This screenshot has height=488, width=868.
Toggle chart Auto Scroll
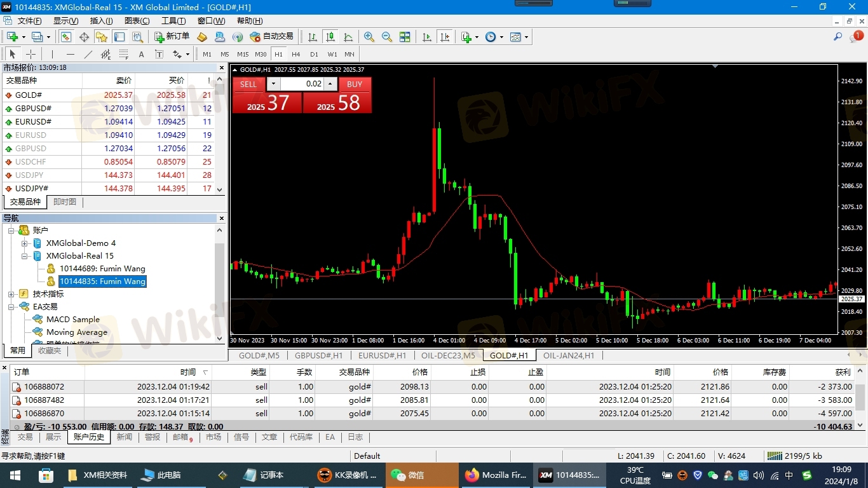[427, 37]
